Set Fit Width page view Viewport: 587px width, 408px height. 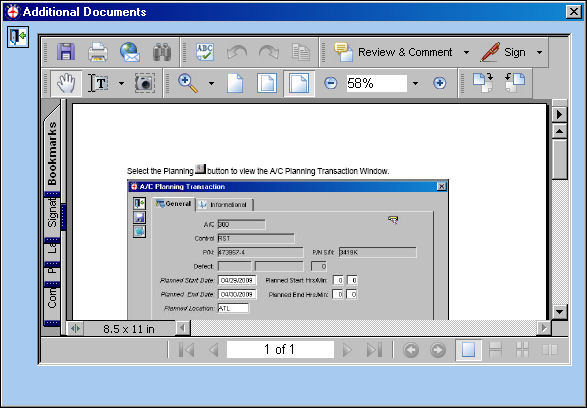tap(299, 83)
